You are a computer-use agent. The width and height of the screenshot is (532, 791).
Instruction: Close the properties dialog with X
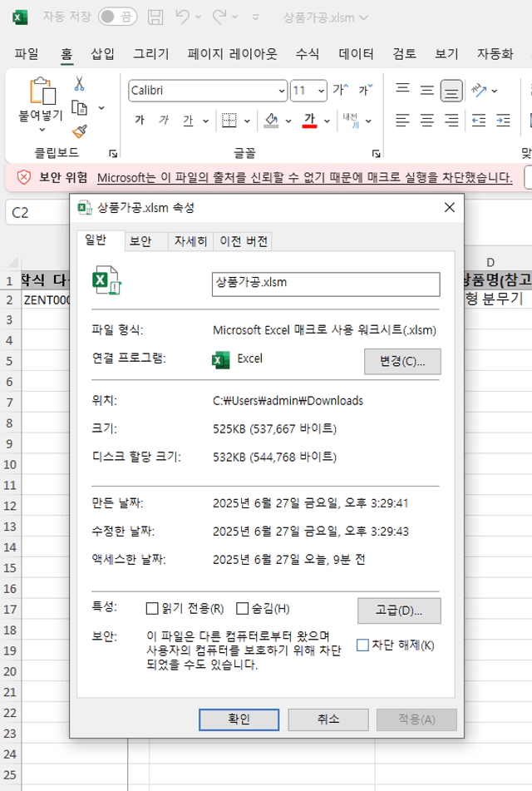click(450, 207)
